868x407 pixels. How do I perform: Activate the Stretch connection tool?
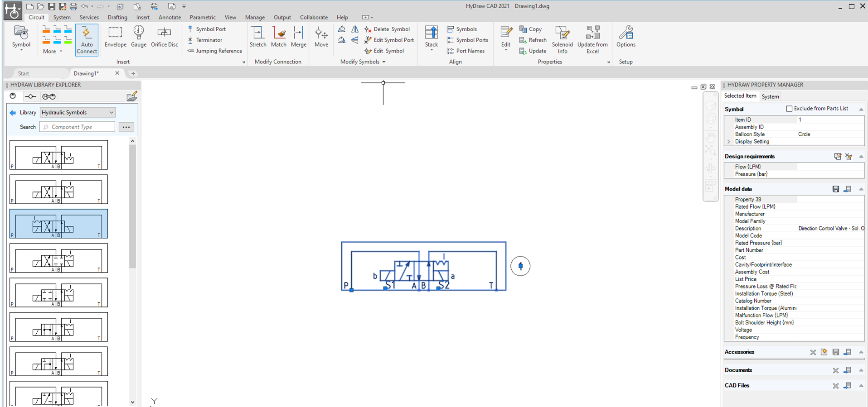point(257,37)
